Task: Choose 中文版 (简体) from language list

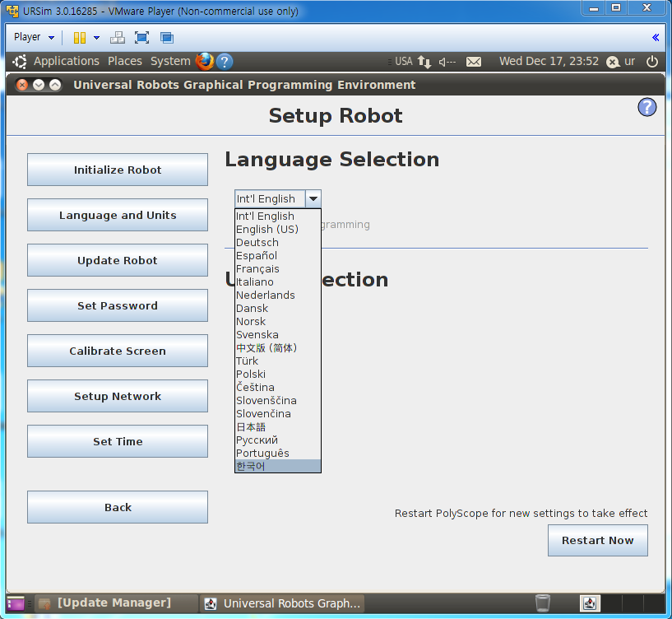Action: 278,348
